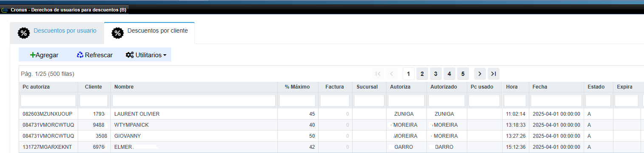Screen dimensions: 644x153
Task: Focus the Pc usado filter field
Action: coord(485,100)
